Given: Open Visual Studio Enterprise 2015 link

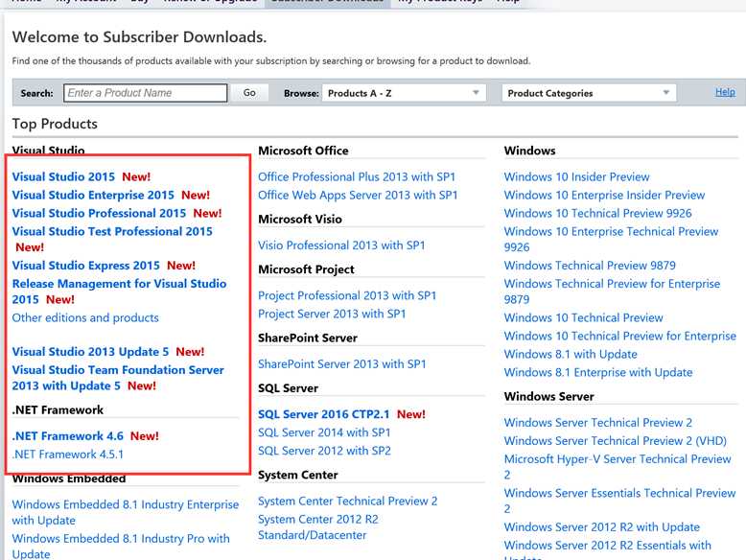Looking at the screenshot, I should (93, 195).
